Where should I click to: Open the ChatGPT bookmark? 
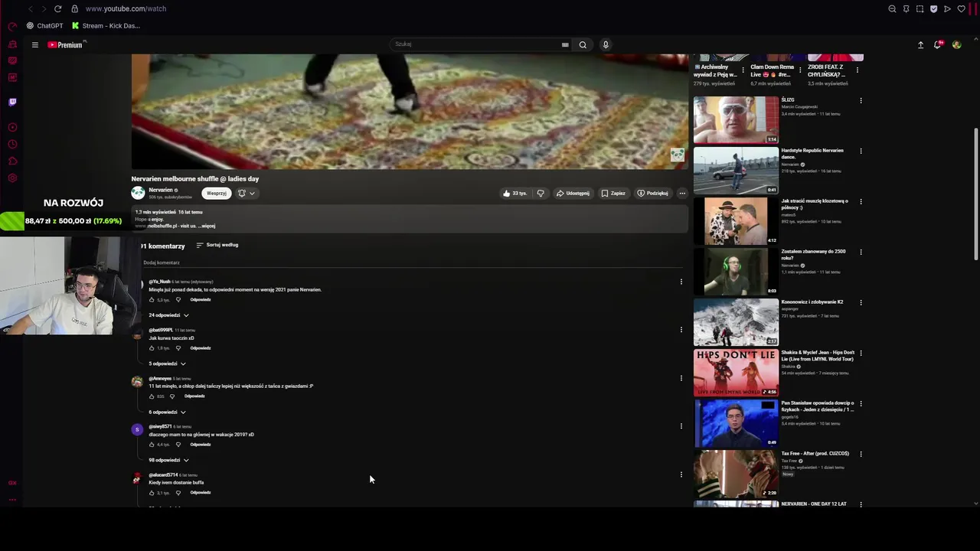pyautogui.click(x=45, y=25)
